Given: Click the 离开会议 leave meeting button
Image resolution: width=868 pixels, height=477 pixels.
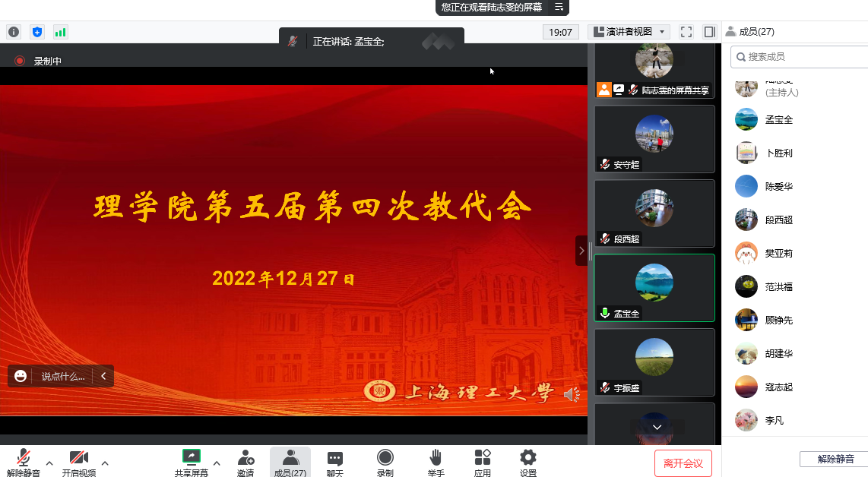Looking at the screenshot, I should click(x=683, y=463).
